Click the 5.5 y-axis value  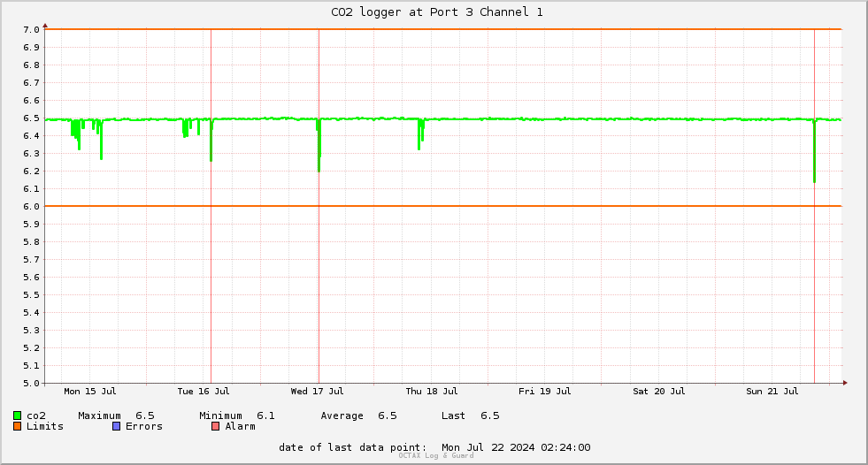pyautogui.click(x=31, y=294)
